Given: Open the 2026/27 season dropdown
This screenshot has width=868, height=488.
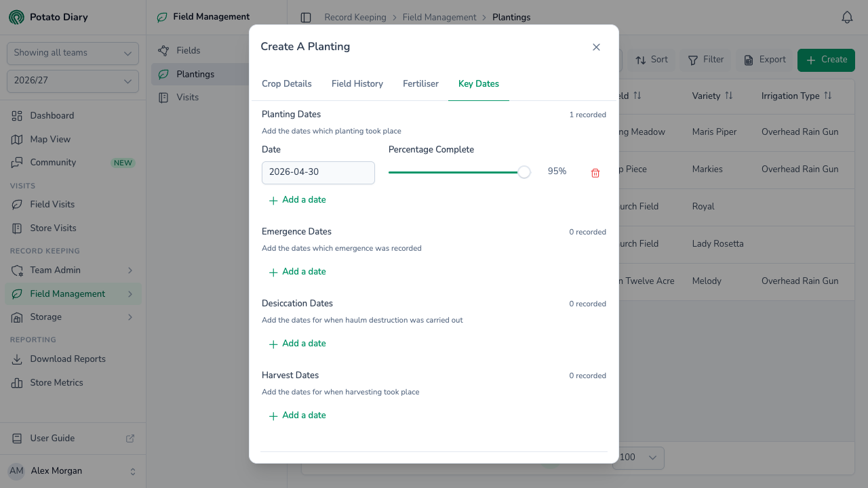Looking at the screenshot, I should (73, 81).
